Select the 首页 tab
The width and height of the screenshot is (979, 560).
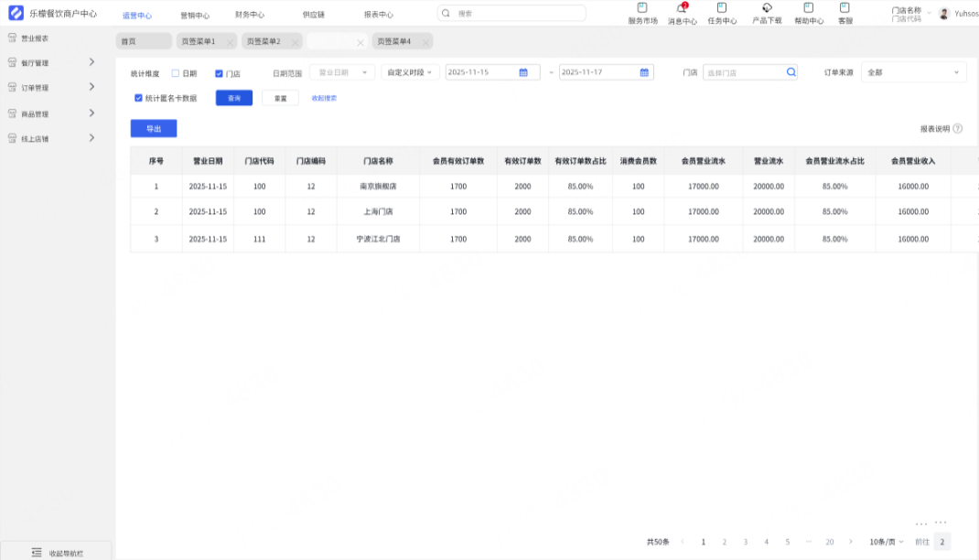tap(144, 41)
